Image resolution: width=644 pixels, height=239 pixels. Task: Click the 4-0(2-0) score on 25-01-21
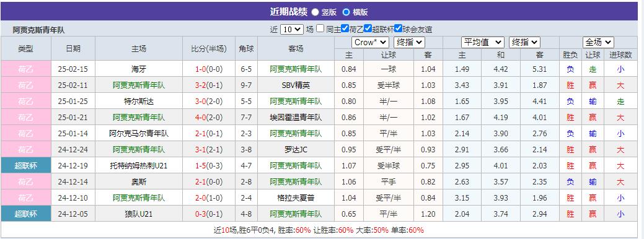[209, 118]
